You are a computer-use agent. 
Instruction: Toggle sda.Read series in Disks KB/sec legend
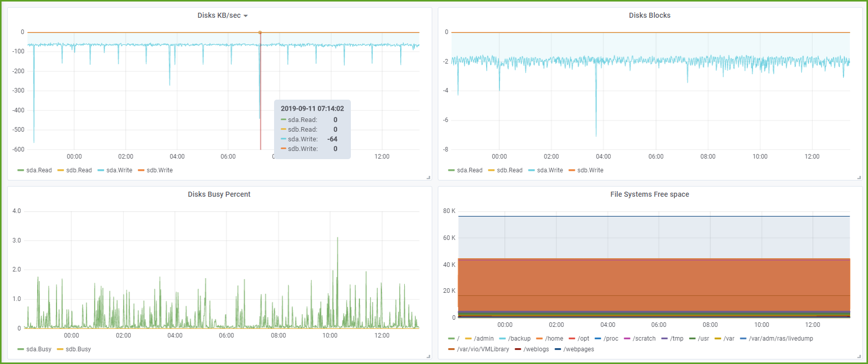35,170
